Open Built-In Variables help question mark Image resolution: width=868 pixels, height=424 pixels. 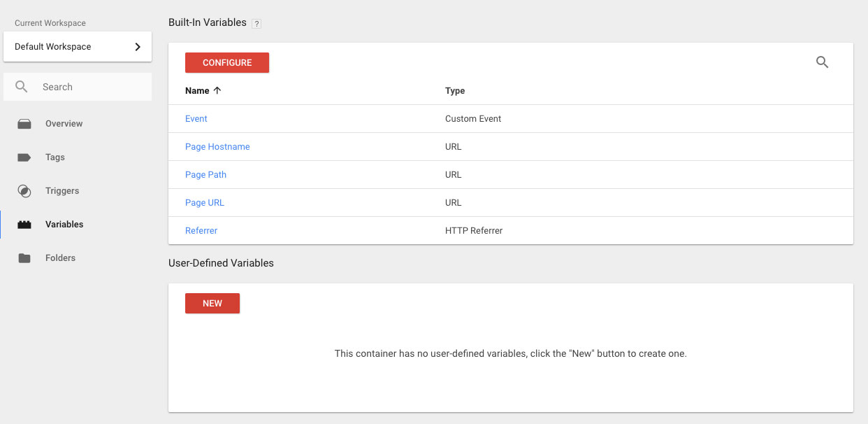[256, 23]
